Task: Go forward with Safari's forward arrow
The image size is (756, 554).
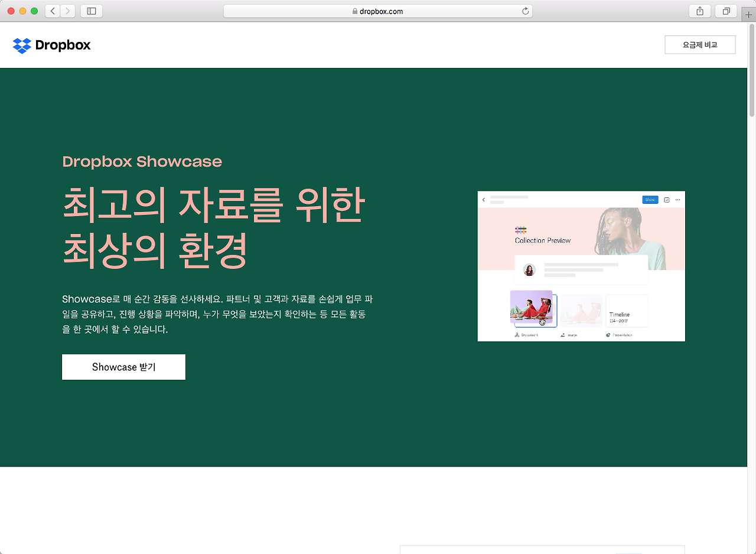Action: [68, 11]
